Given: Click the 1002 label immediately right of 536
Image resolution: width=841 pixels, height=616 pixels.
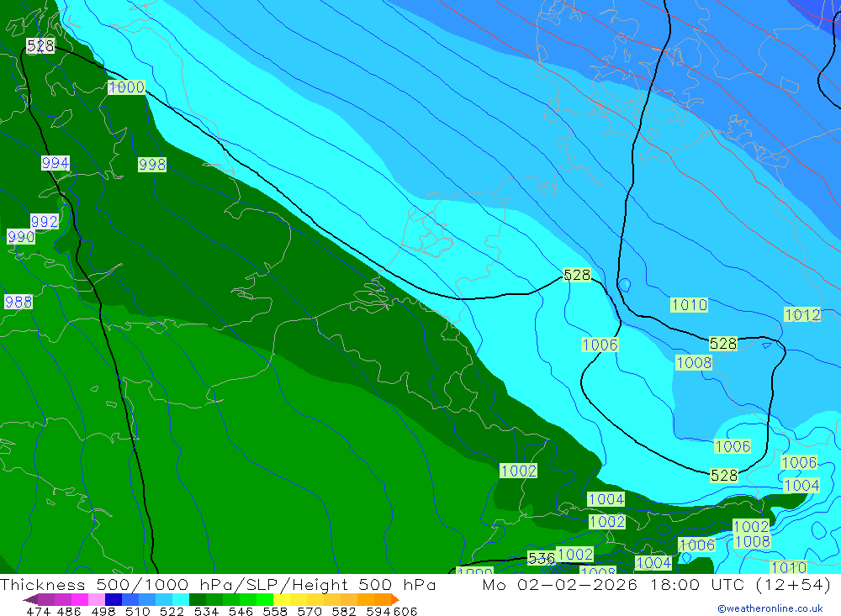Looking at the screenshot, I should coord(575,555).
